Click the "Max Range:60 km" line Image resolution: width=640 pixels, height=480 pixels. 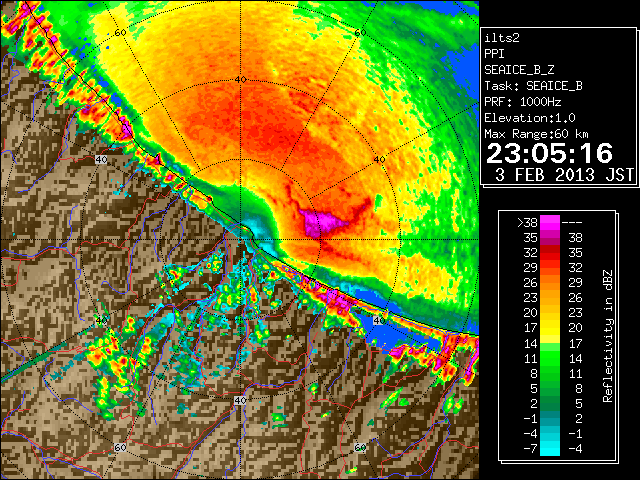(x=536, y=134)
